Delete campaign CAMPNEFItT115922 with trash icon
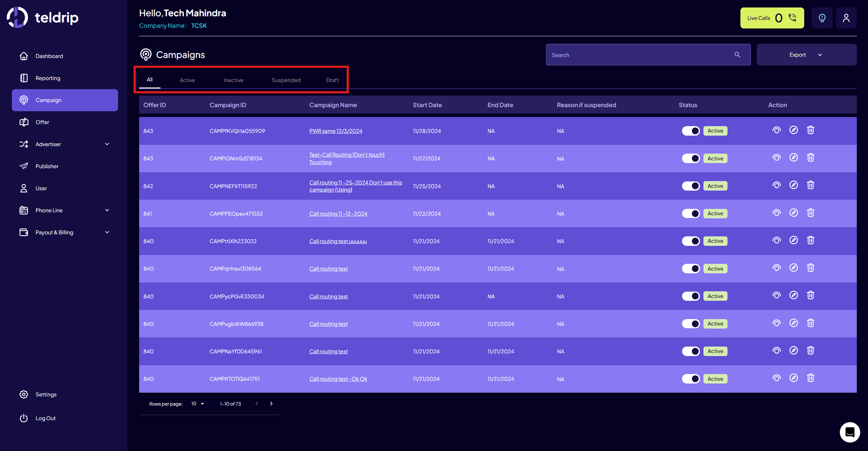This screenshot has width=868, height=451. pos(810,185)
